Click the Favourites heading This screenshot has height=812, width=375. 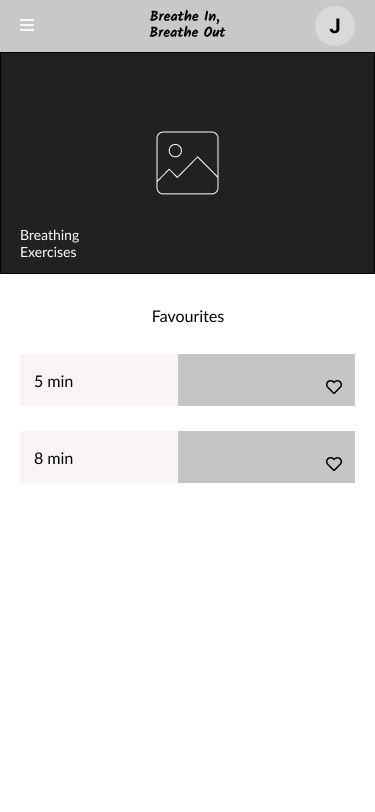point(188,316)
